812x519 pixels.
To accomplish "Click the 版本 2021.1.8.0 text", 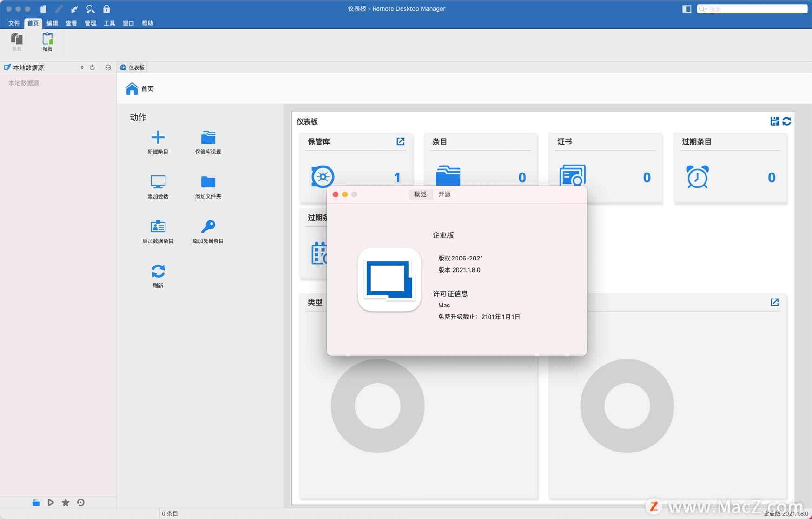I will (459, 270).
